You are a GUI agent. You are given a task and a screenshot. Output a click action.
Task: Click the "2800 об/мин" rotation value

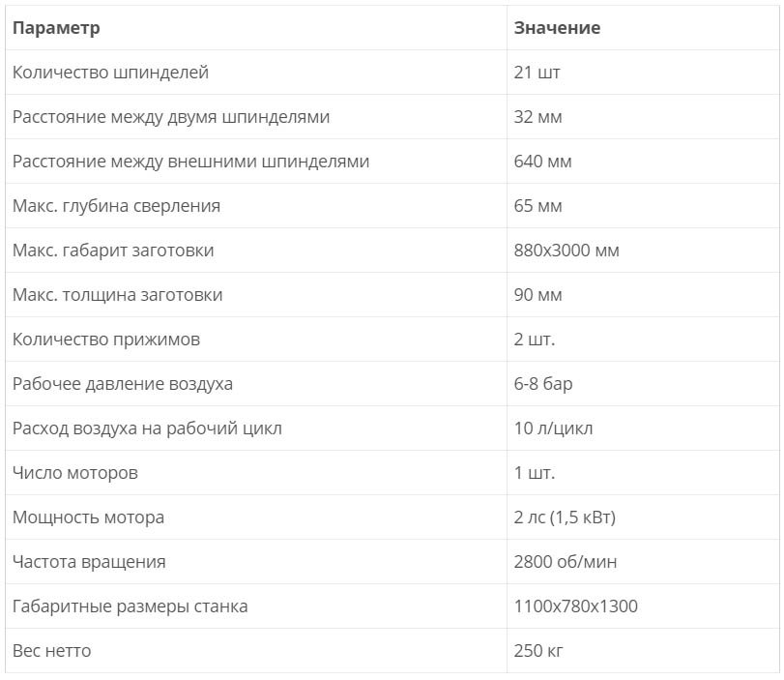566,562
